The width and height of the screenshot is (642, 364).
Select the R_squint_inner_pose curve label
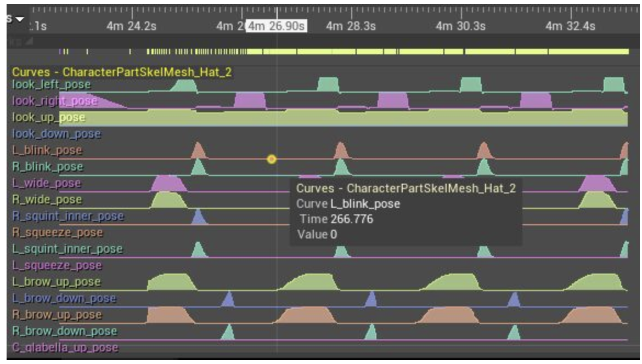[x=67, y=216]
